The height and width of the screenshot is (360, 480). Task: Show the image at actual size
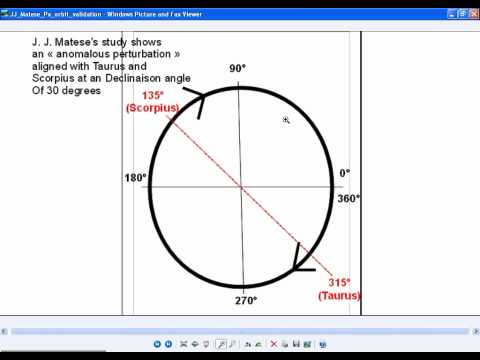coord(195,344)
